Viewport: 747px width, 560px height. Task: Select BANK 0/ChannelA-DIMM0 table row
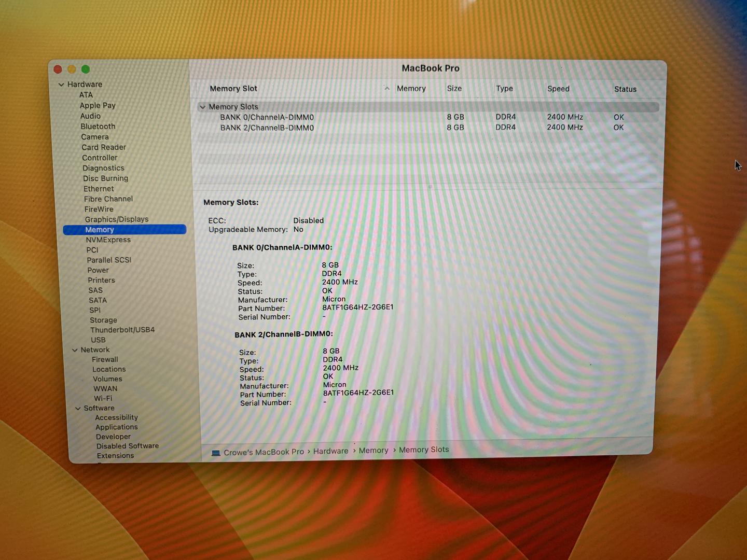(428, 117)
